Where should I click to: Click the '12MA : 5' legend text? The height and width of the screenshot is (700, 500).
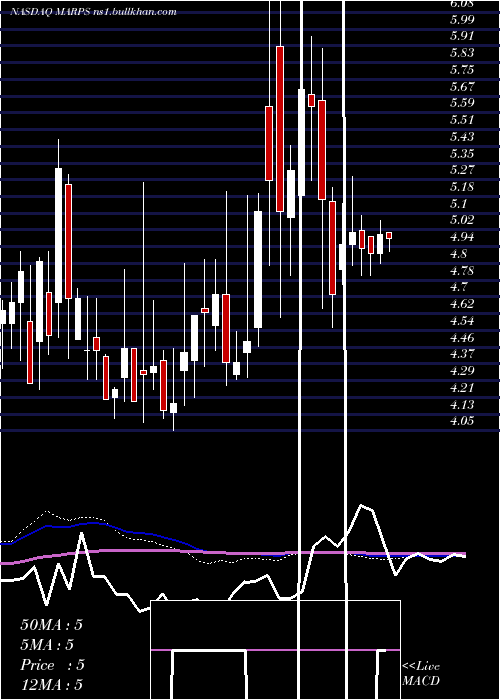pos(51,685)
